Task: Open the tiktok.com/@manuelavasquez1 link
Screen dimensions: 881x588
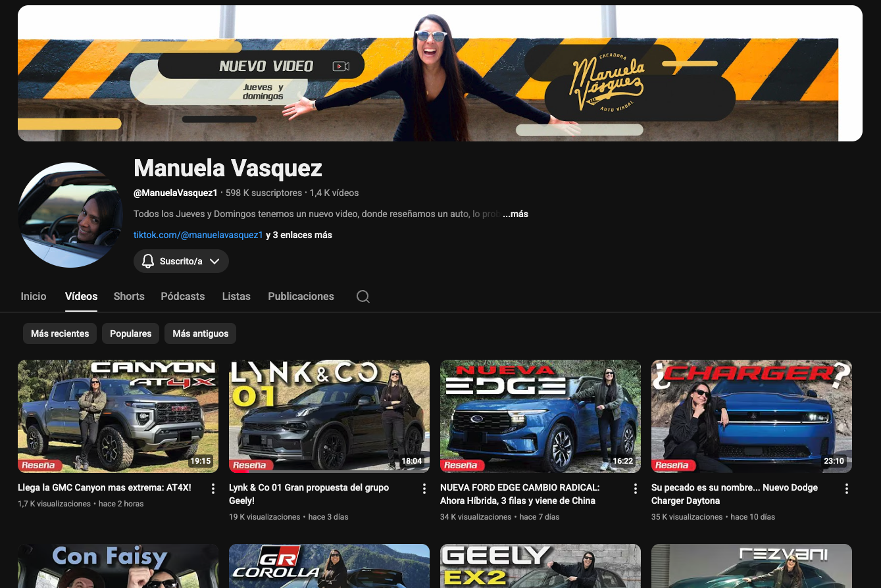Action: 198,235
